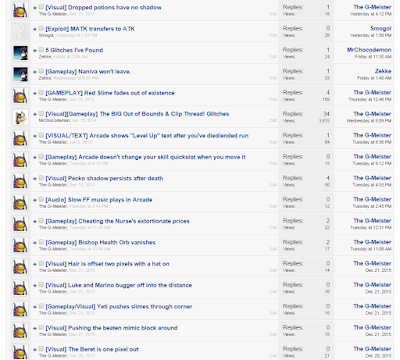Open avatar beside 'The Beret is one pixel out'
This screenshot has width=400, height=360.
pos(20,352)
